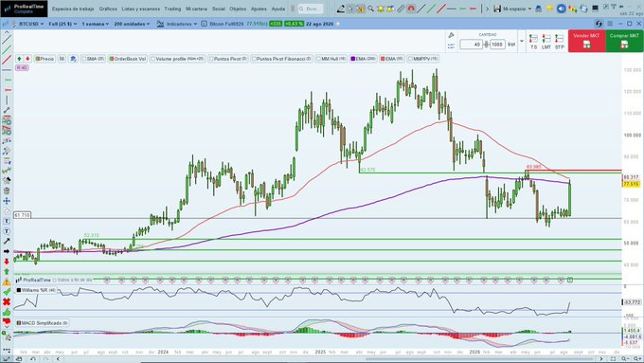Place a yellow warning triangle marker
This screenshot has width=644, height=363.
7,282
